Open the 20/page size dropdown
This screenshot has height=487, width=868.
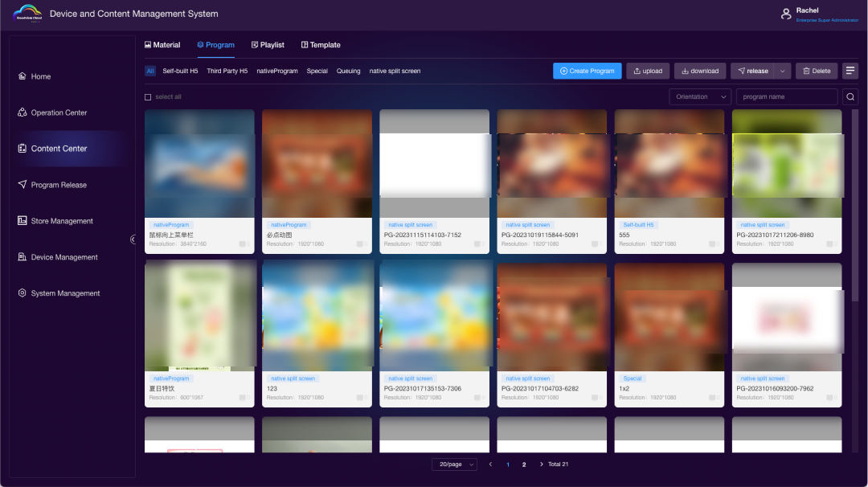point(454,464)
